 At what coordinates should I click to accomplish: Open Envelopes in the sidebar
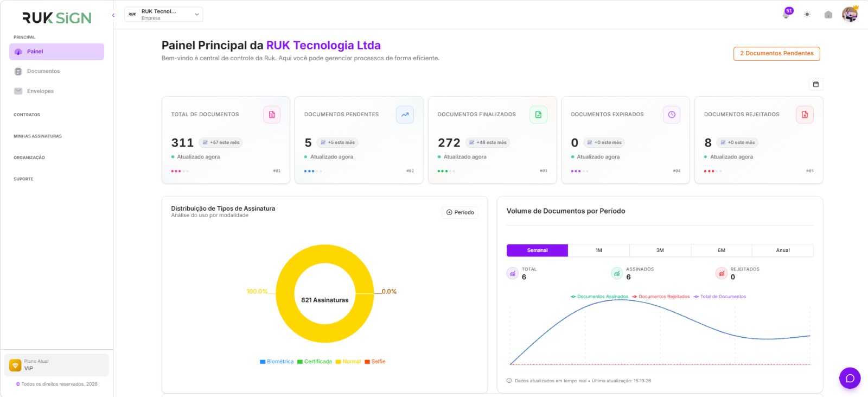pos(56,91)
